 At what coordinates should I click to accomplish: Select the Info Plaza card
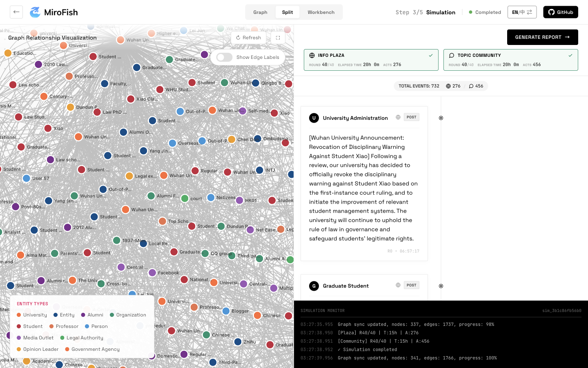[371, 60]
